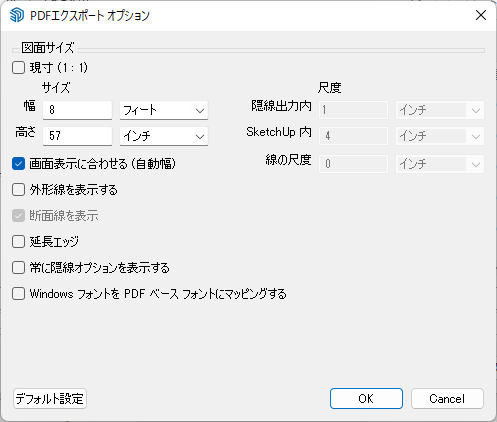Enable 外形線を表示する checkbox
Screen dimensions: 497x422
(18, 190)
